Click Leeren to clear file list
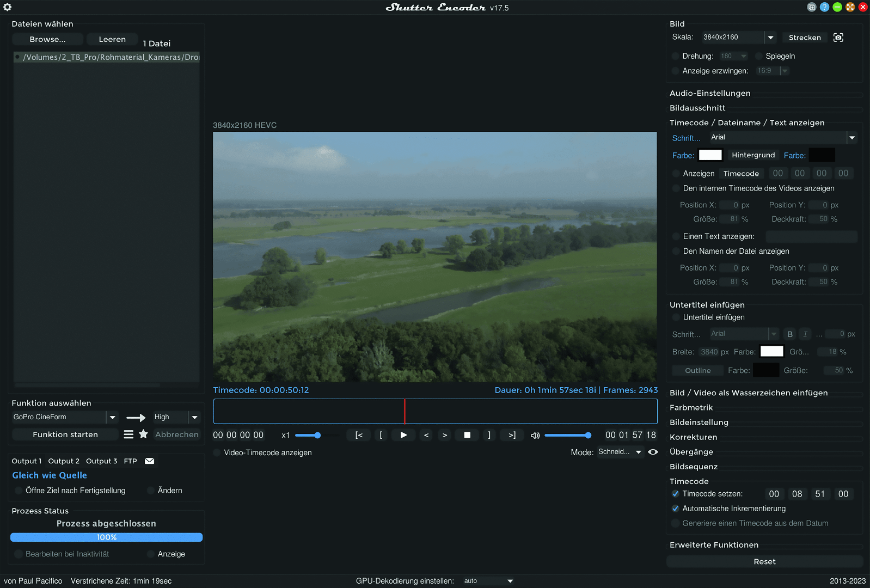Screen dimensions: 870x588 [x=112, y=39]
